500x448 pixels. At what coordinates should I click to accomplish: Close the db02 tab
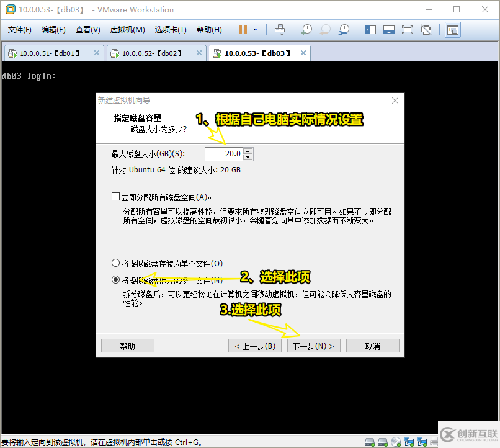199,53
